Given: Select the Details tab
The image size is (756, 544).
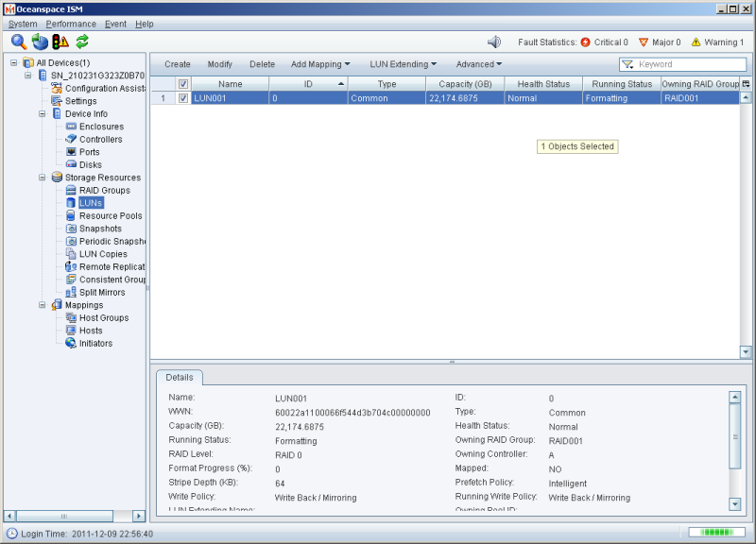Looking at the screenshot, I should (180, 377).
